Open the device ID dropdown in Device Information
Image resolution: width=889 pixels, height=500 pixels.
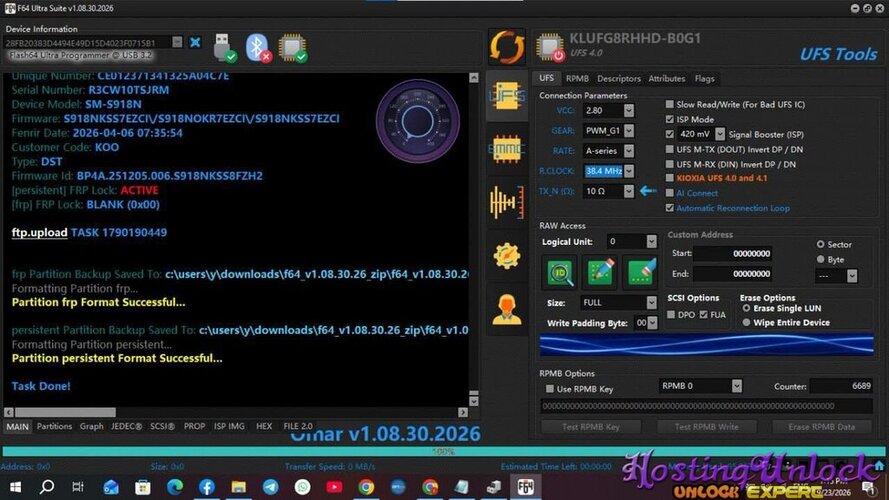point(177,42)
